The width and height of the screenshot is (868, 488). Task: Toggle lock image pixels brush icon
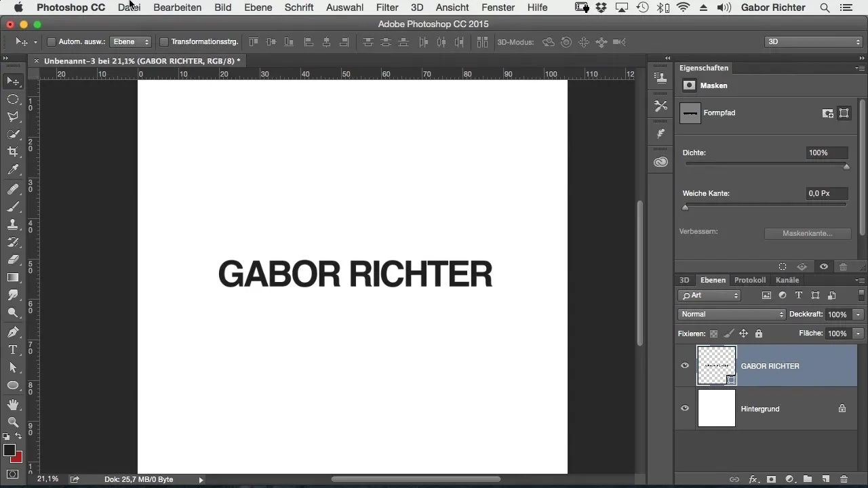click(728, 333)
